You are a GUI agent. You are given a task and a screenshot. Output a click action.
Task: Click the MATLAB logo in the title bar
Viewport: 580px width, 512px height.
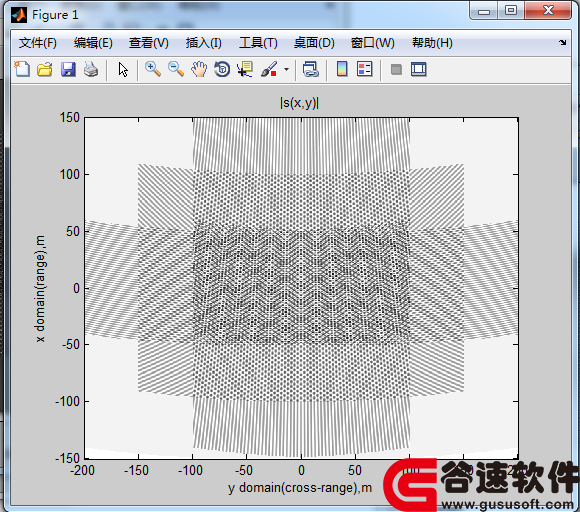pyautogui.click(x=19, y=15)
